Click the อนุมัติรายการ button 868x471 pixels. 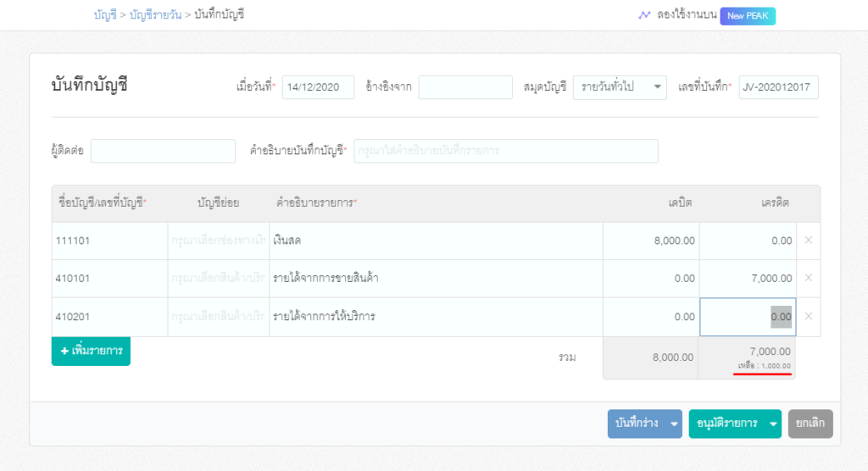tap(727, 424)
